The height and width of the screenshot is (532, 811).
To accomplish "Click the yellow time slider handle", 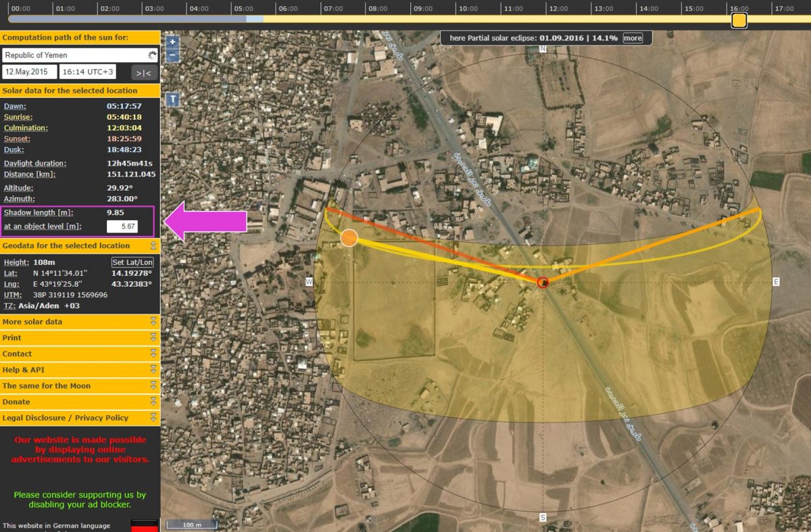I will point(739,20).
